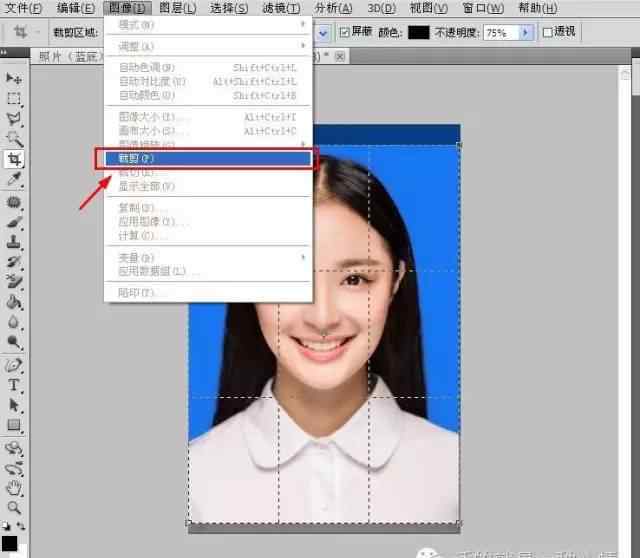Select the Hand tool

click(14, 488)
